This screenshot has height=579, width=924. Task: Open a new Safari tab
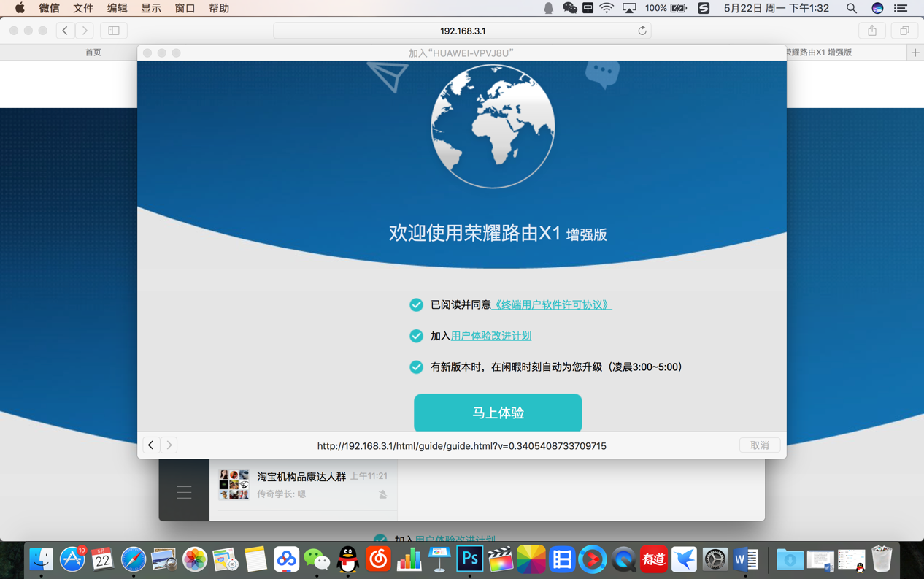[x=915, y=53]
